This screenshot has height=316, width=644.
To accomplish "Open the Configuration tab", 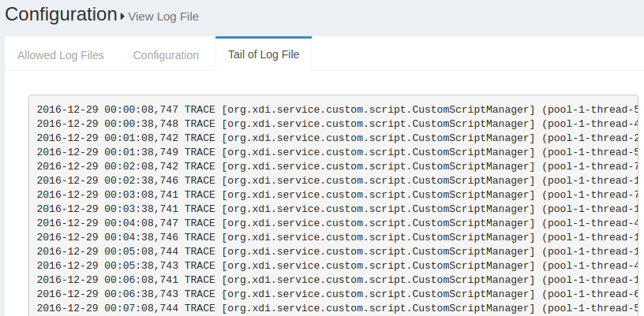I will pos(166,55).
